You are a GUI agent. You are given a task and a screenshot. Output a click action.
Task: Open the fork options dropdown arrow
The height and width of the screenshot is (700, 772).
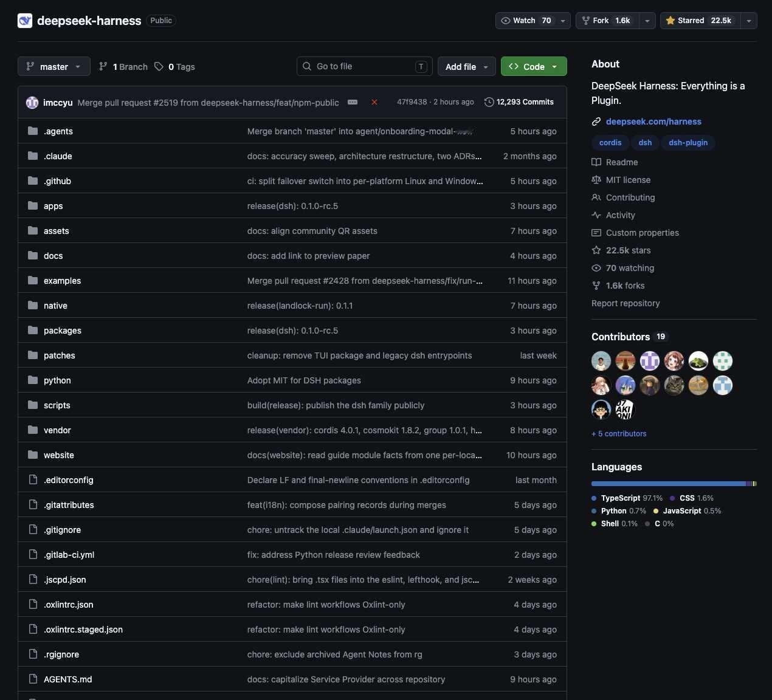647,21
